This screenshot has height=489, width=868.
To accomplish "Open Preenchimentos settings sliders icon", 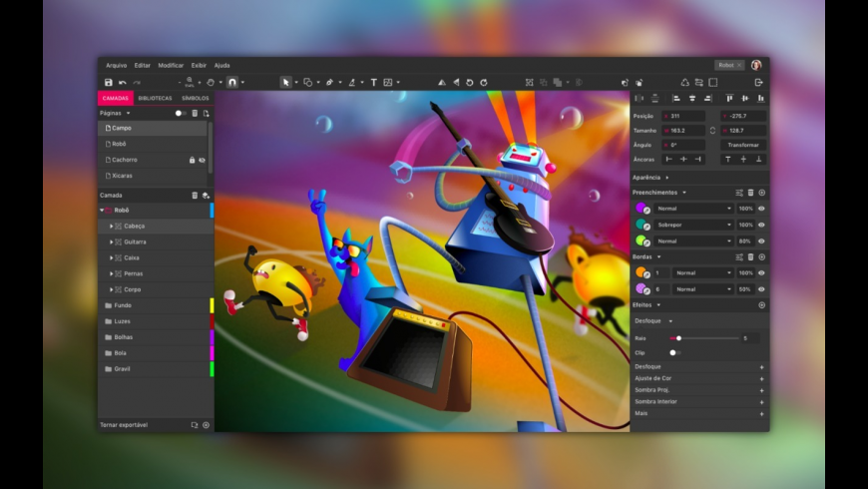I will [x=739, y=193].
